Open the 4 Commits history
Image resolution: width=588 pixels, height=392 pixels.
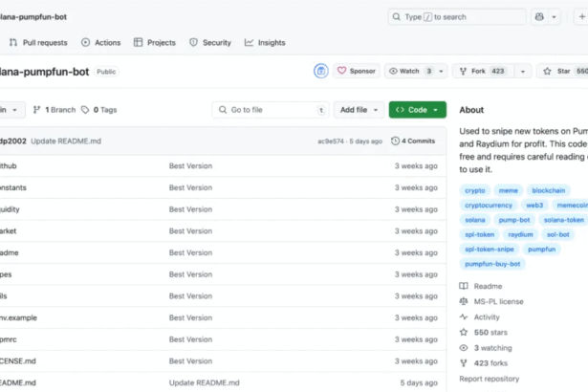coord(413,141)
